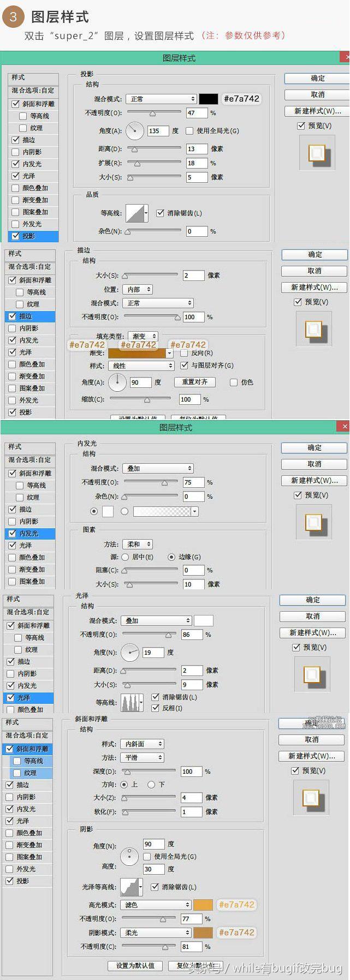Select direction 上 radio in 斜面和浮雕

(x=124, y=785)
